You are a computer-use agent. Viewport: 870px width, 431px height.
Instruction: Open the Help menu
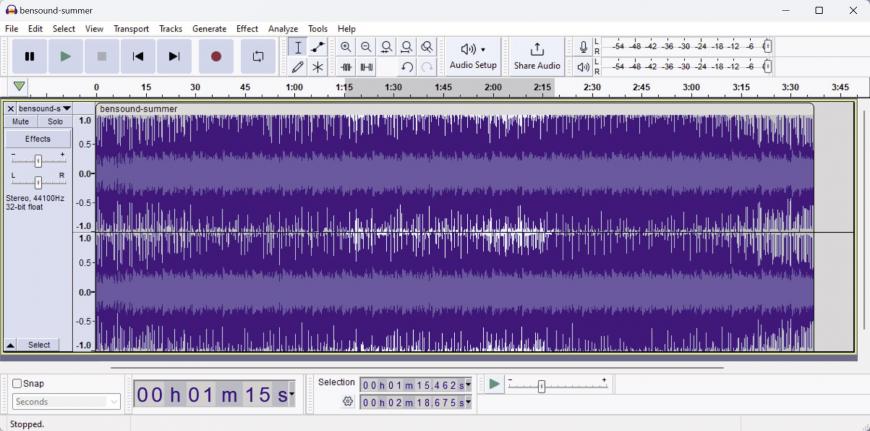point(346,28)
